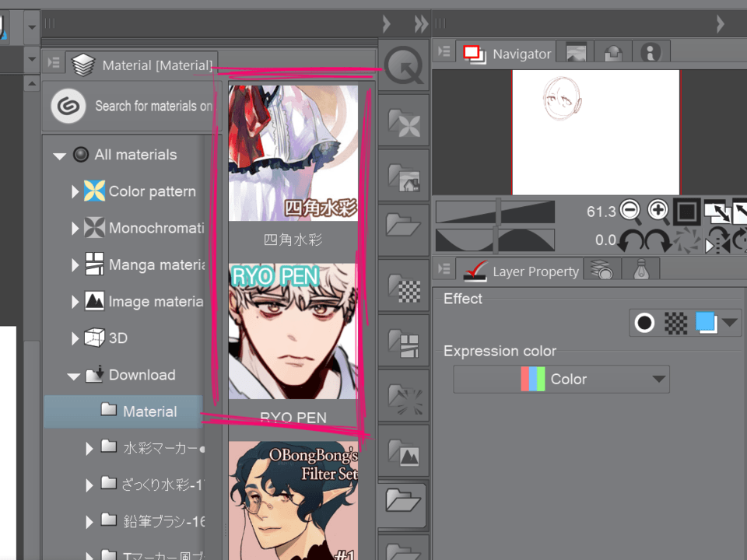Open the Layer Property panel menu
Viewport: 747px width, 560px height.
(445, 269)
